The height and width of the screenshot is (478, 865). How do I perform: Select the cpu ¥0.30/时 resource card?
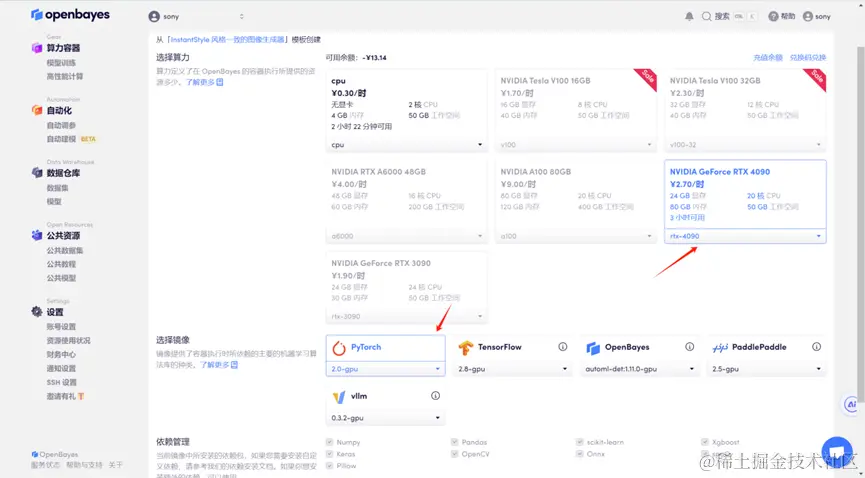(x=407, y=110)
